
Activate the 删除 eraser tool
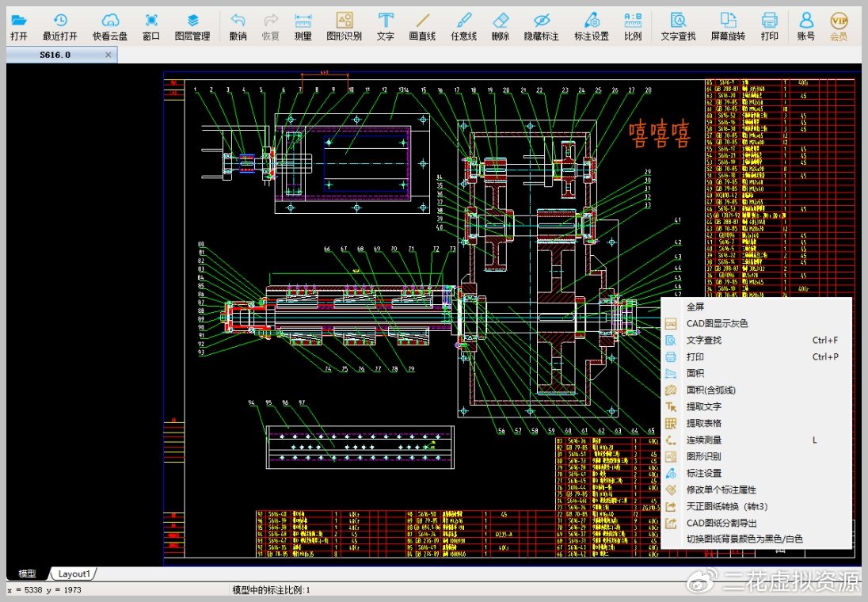coord(501,27)
